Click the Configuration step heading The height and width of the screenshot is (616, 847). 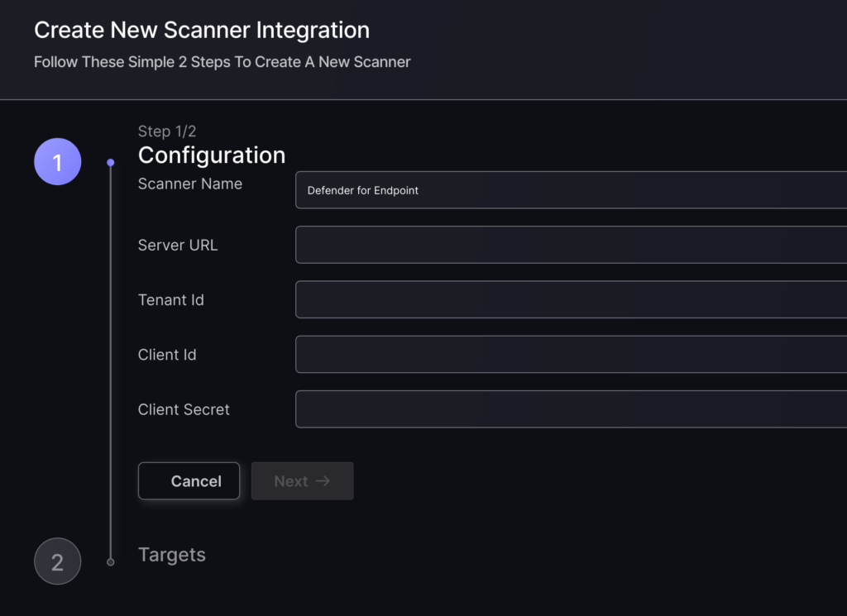click(212, 155)
